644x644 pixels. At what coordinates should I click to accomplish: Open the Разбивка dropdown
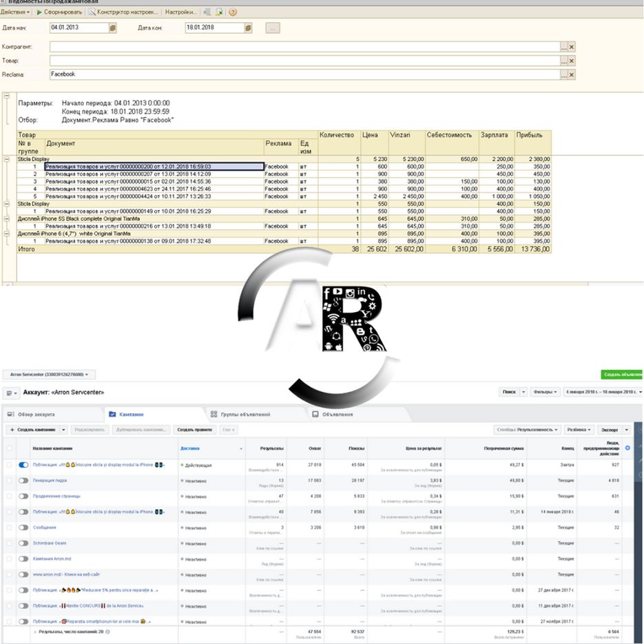[x=579, y=430]
